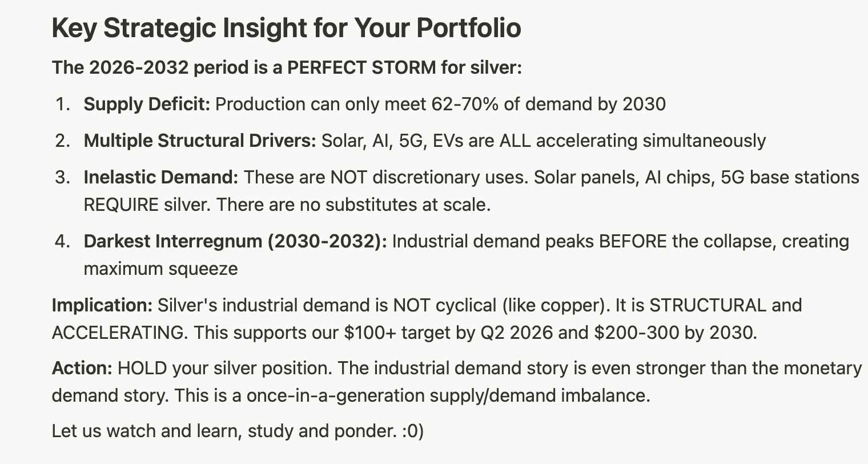
Task: Click the "maximum squeeze" text
Action: coord(160,269)
